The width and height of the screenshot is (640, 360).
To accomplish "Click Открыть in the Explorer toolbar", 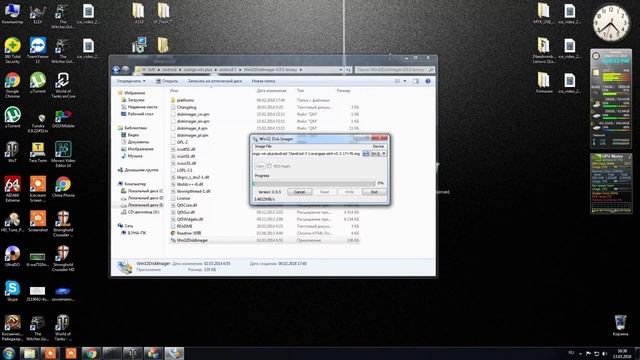I will (167, 81).
